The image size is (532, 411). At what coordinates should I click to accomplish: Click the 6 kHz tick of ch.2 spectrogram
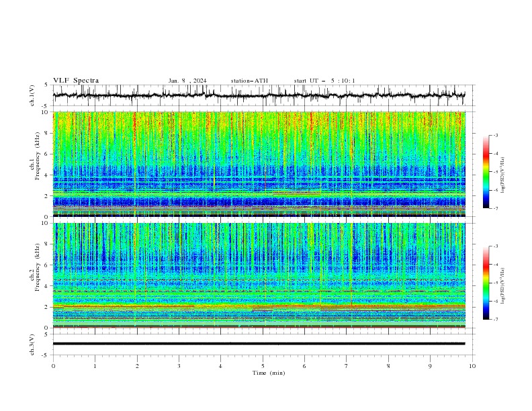(47, 265)
